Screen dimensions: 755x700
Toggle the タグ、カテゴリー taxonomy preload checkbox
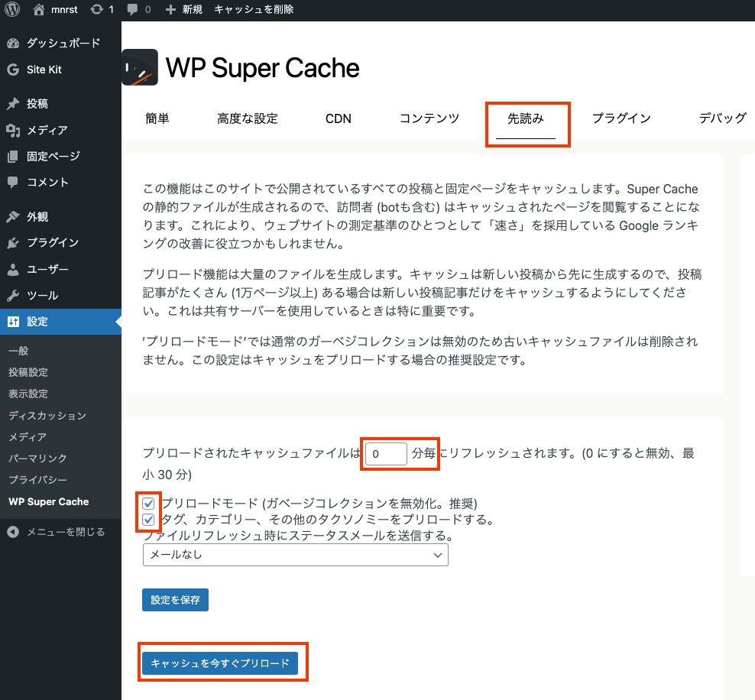[148, 520]
